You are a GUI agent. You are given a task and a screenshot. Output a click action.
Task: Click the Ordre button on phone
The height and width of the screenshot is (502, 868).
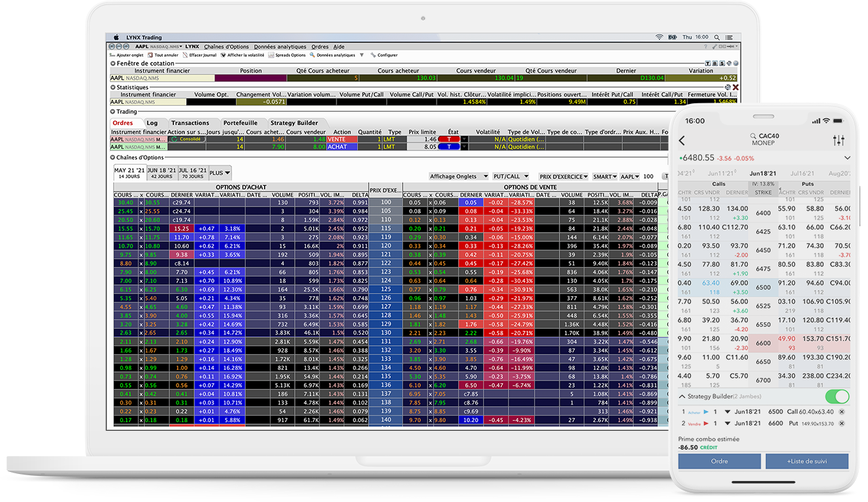pyautogui.click(x=720, y=461)
